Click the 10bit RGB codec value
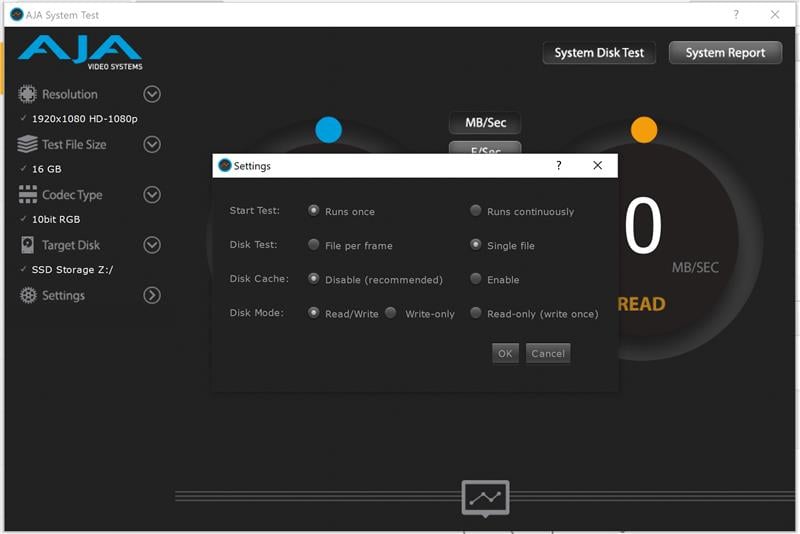The width and height of the screenshot is (800, 534). 56,219
